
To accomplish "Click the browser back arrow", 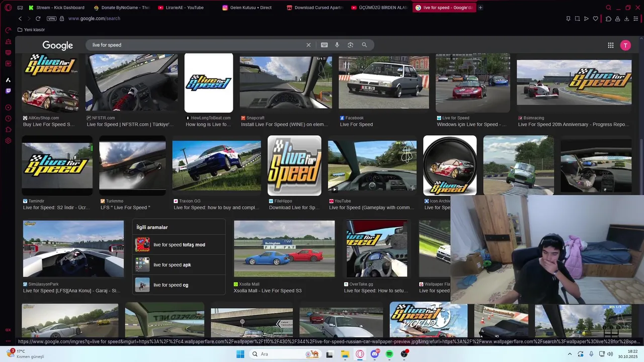I will pos(20,19).
